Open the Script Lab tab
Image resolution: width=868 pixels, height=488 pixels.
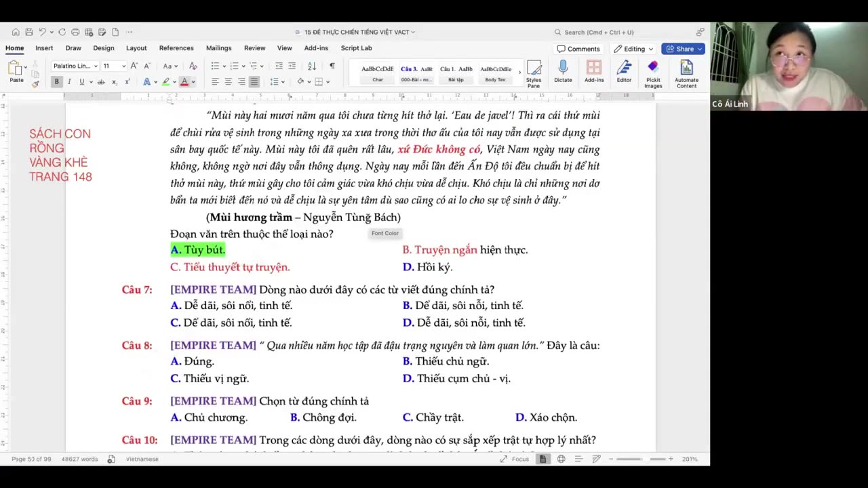pyautogui.click(x=356, y=48)
